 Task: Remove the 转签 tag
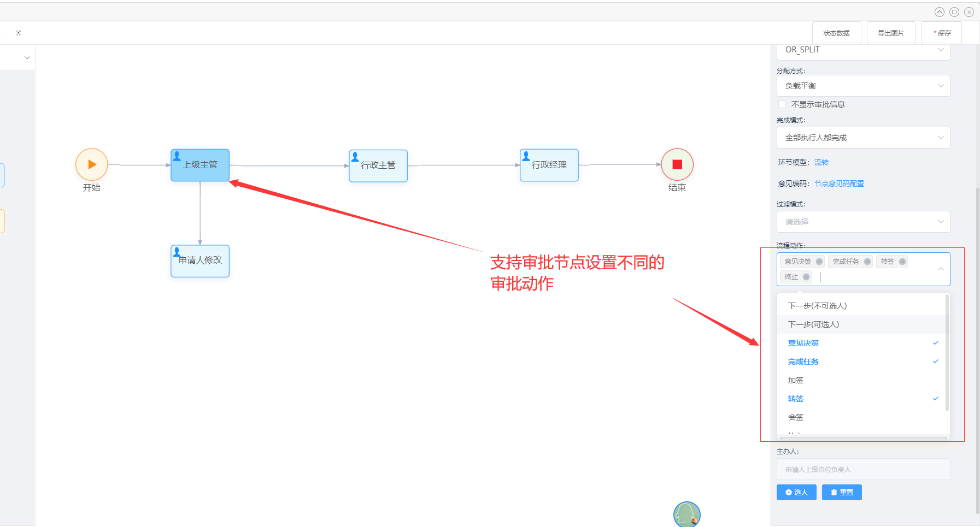(902, 262)
